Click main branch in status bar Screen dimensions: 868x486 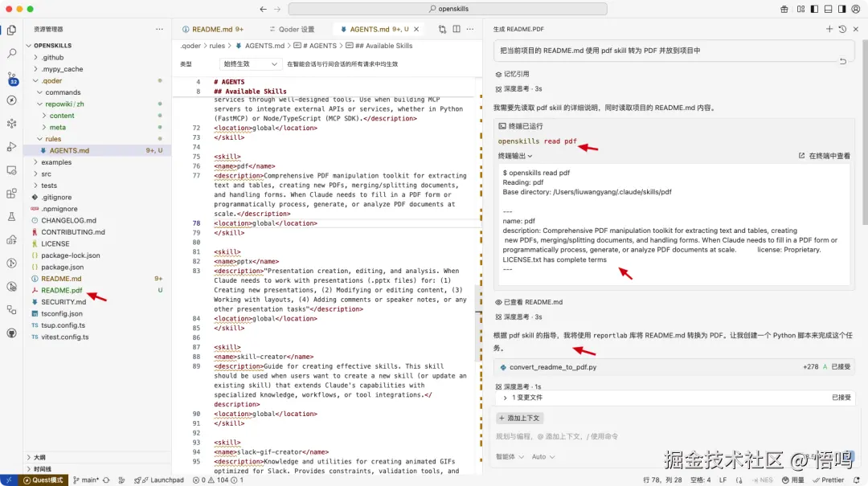[x=86, y=480]
